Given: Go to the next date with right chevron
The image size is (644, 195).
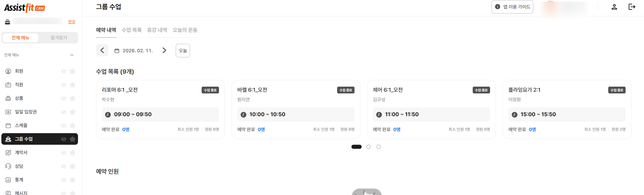Looking at the screenshot, I should click(x=164, y=50).
